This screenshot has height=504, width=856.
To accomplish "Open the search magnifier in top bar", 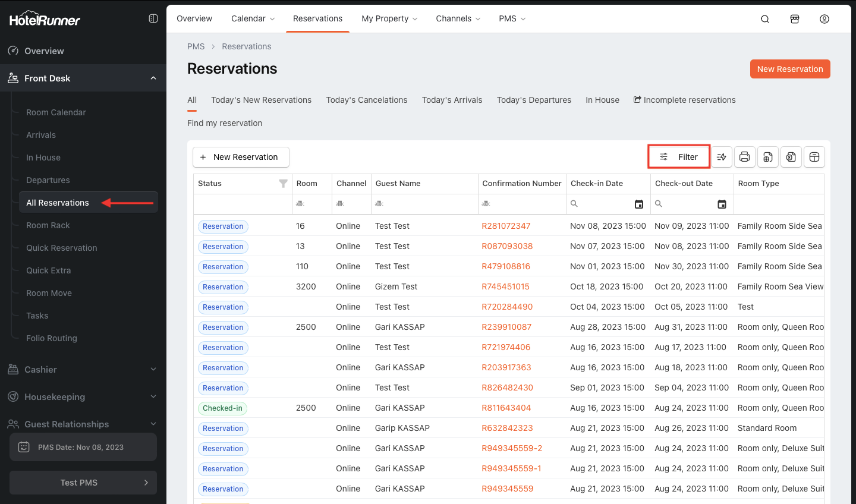I will click(765, 19).
